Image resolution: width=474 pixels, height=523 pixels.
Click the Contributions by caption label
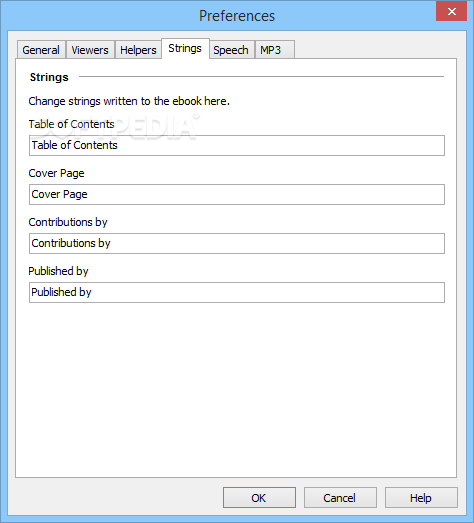(68, 222)
